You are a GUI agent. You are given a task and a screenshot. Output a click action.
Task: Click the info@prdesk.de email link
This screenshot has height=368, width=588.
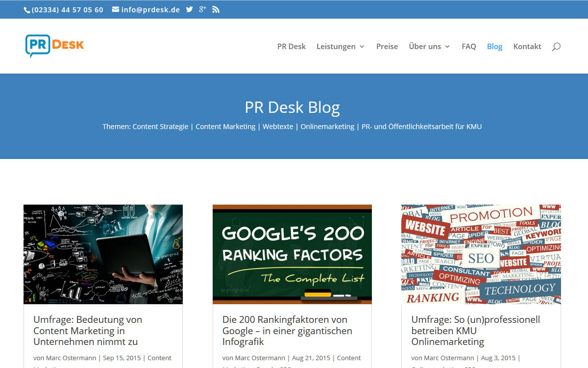click(x=150, y=10)
